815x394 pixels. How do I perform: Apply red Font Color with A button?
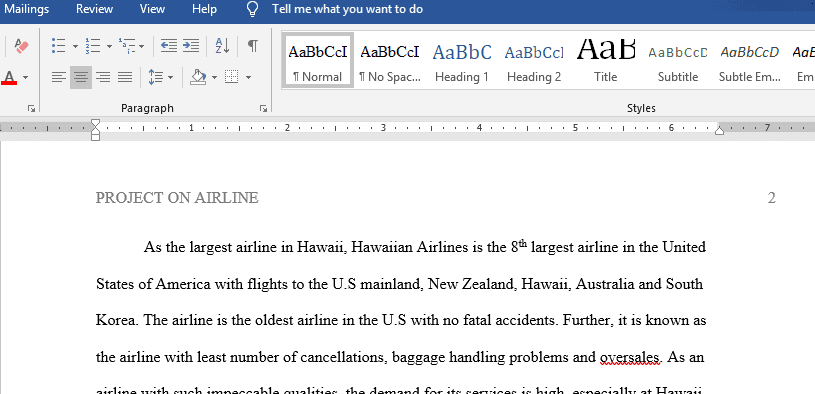pyautogui.click(x=9, y=77)
